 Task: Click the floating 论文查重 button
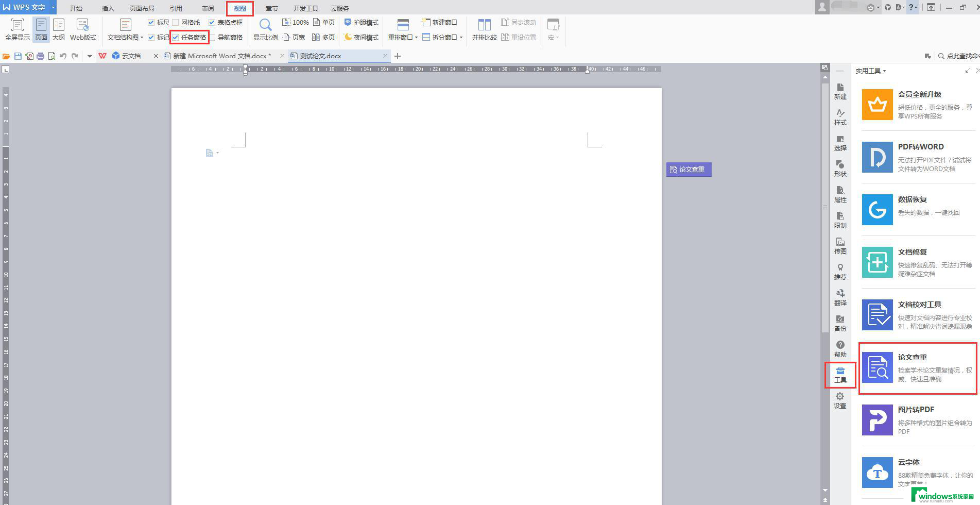click(689, 169)
